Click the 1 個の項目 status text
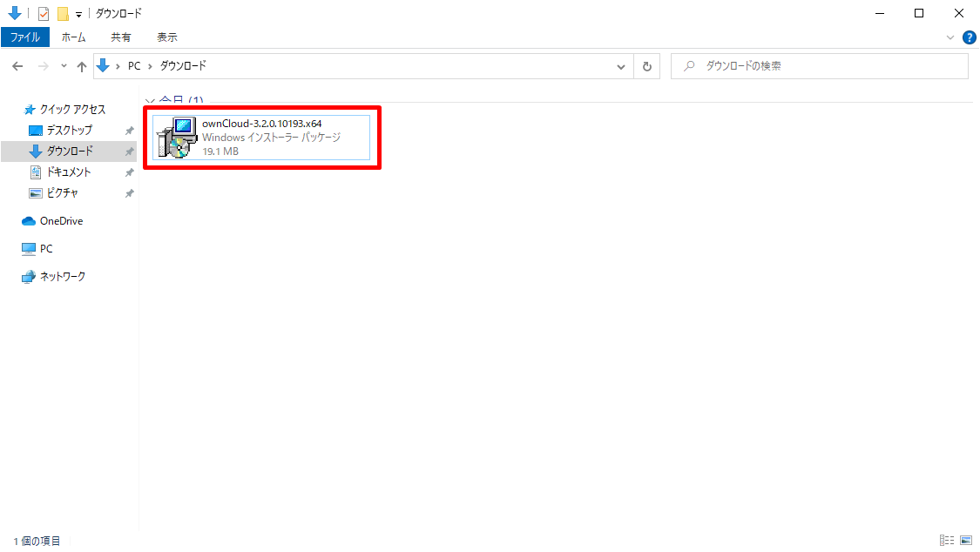This screenshot has width=980, height=552. coord(37,542)
